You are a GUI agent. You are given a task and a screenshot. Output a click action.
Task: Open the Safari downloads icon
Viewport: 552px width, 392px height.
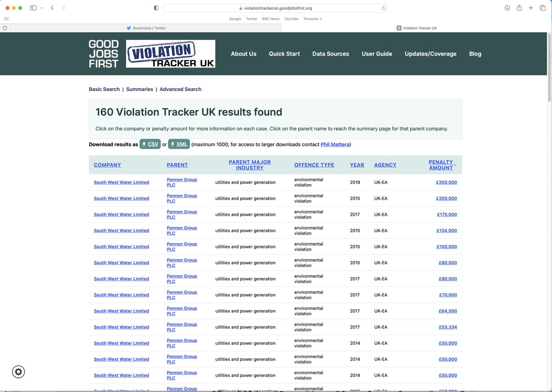tap(507, 8)
